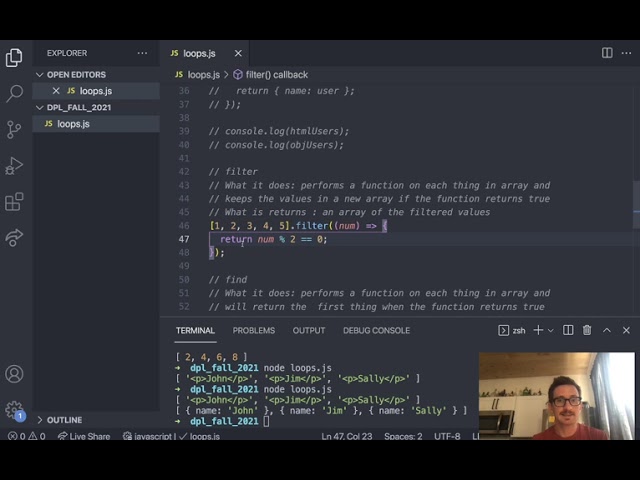Click the '// find' comment line
Viewport: 640px width, 480px height.
tap(228, 280)
